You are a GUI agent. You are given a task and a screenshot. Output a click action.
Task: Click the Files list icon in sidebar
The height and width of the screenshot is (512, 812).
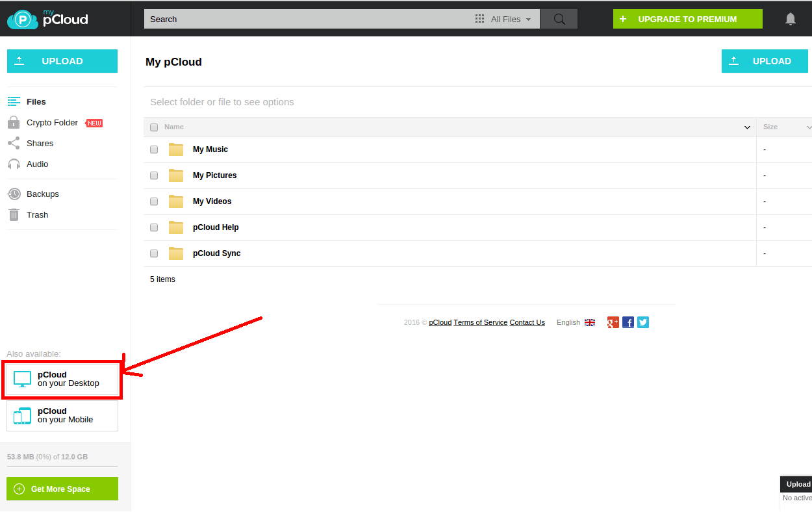pyautogui.click(x=14, y=101)
